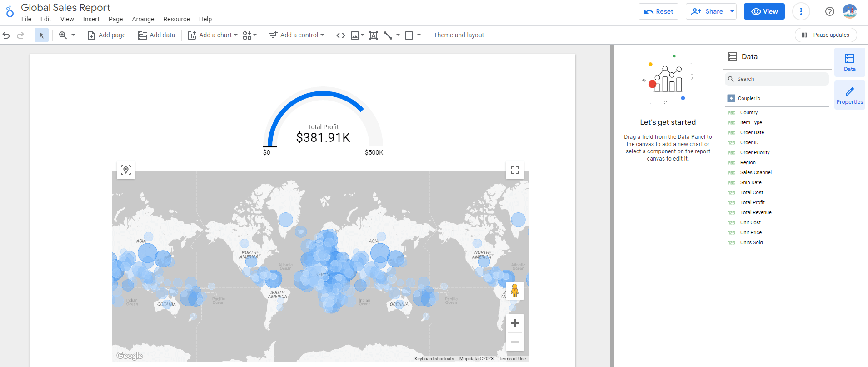Select the text box tool icon
This screenshot has height=367, width=868.
tap(374, 35)
